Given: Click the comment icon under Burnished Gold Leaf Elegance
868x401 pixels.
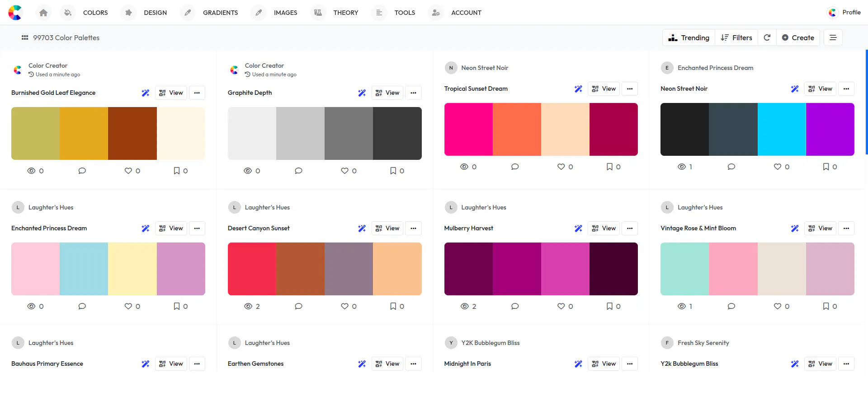Looking at the screenshot, I should (82, 171).
